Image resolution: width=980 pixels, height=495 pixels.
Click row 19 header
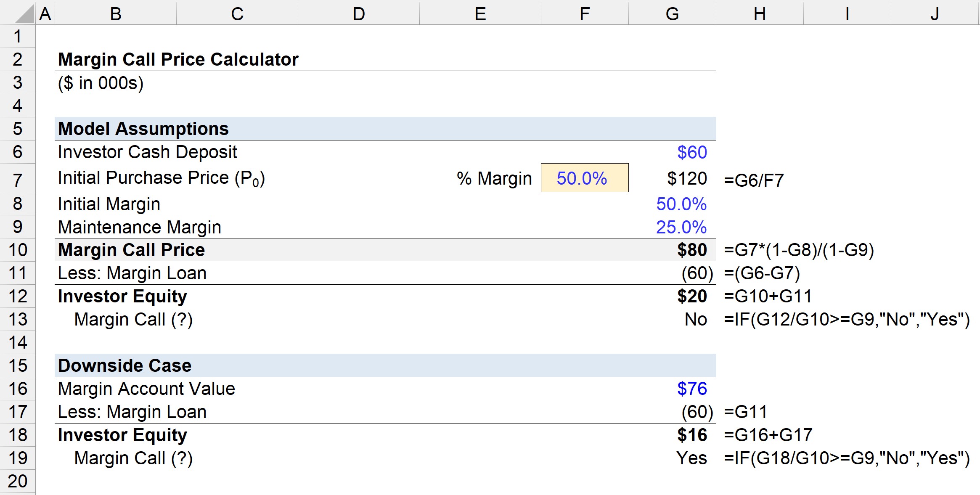coord(17,458)
